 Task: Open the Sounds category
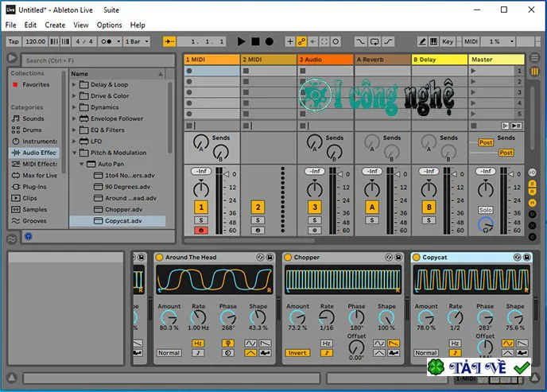coord(33,118)
